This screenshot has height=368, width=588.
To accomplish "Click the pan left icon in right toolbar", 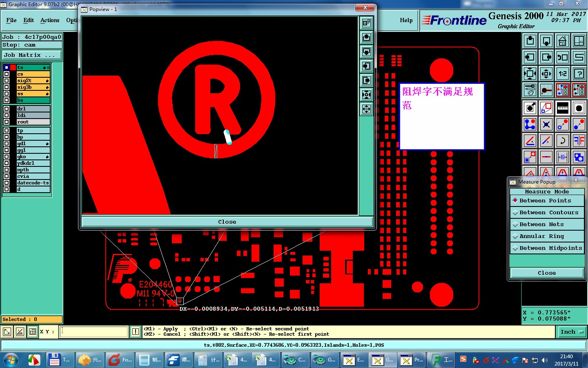I will point(530,57).
